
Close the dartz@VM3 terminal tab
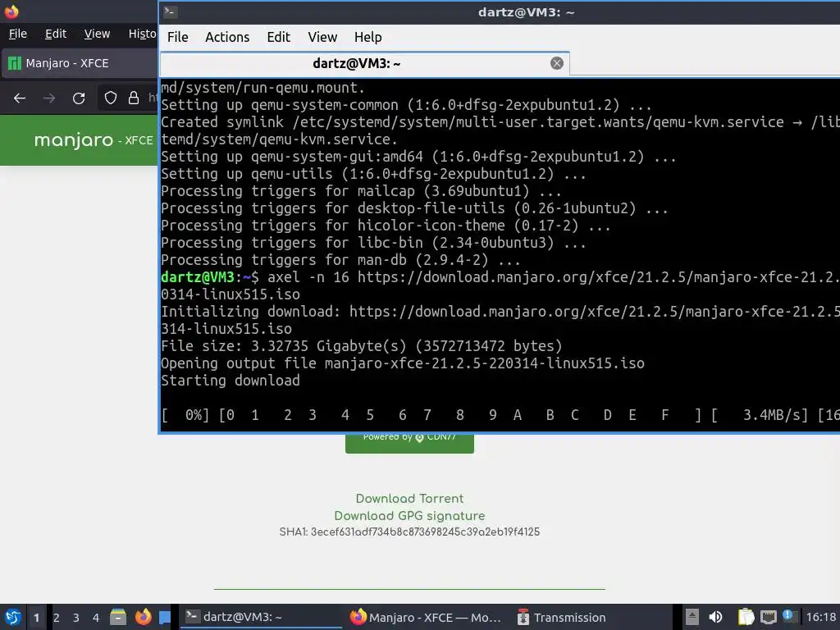click(x=557, y=63)
